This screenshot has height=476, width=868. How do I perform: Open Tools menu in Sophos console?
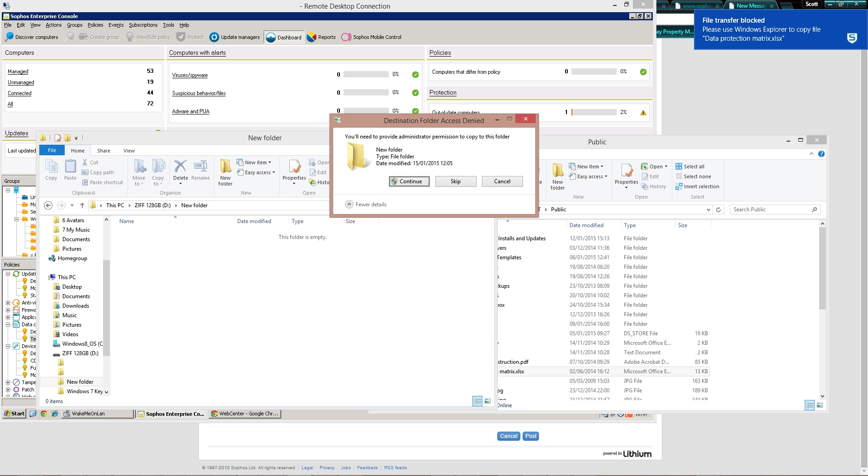tap(169, 25)
